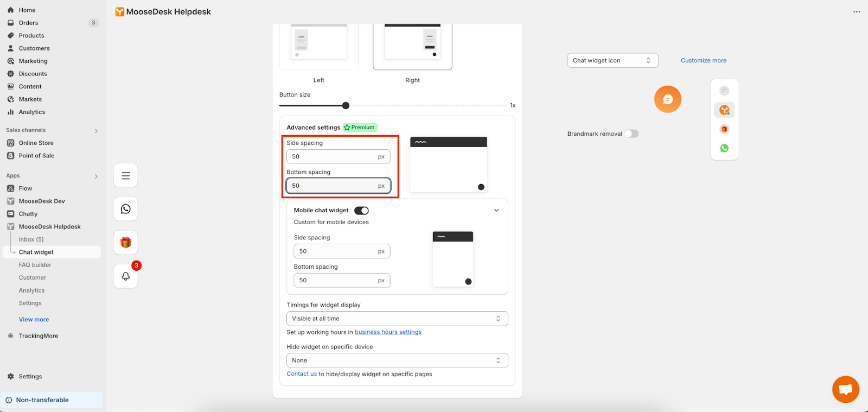
Task: Click the Point of Sale icon
Action: [x=10, y=156]
